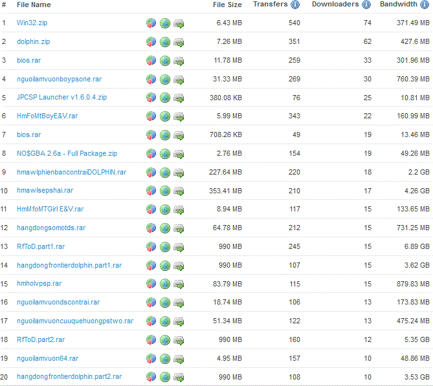Click the Downloaders column info icon

pos(366,5)
